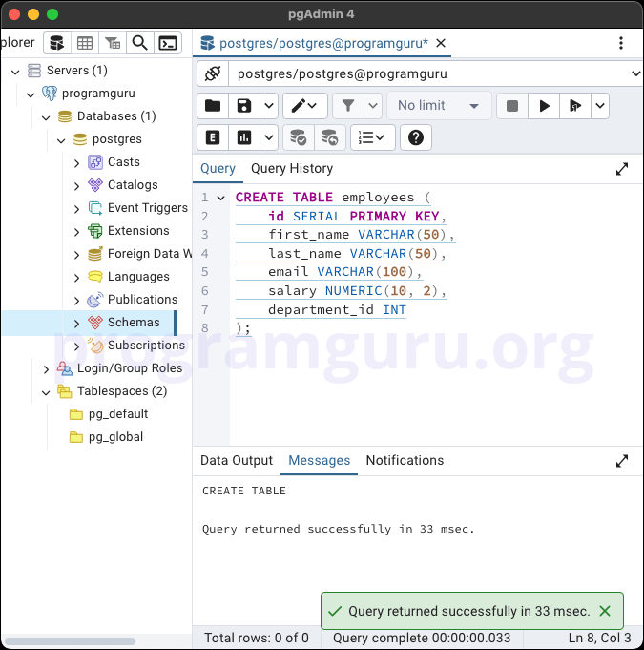644x650 pixels.
Task: Switch to the Query tab
Action: (218, 169)
